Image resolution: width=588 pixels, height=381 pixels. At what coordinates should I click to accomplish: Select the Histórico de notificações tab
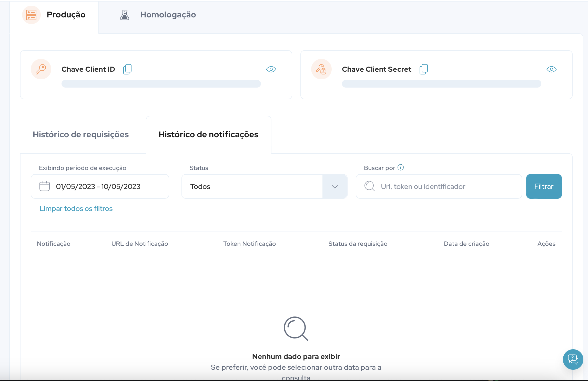[x=208, y=134]
